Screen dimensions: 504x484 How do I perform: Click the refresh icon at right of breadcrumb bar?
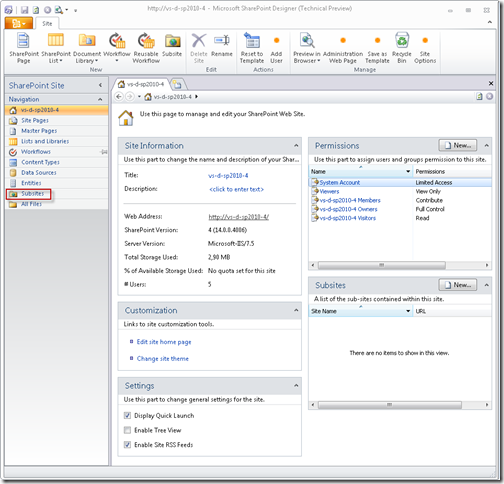pos(479,97)
